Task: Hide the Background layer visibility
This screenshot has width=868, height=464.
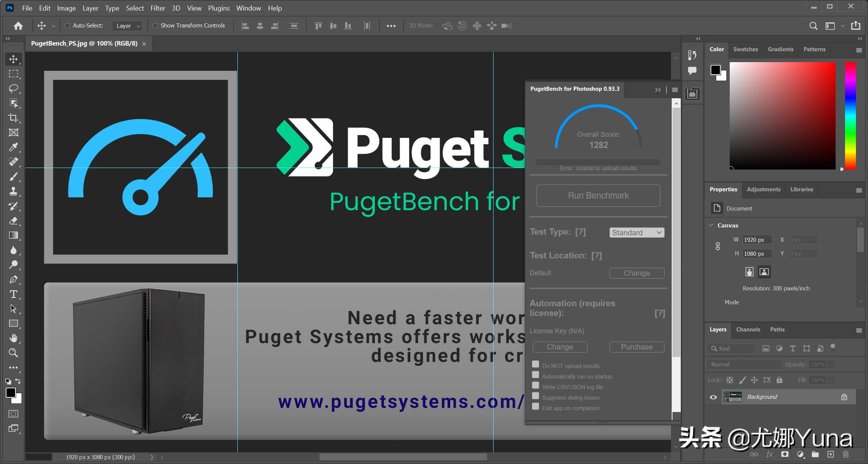Action: tap(713, 397)
